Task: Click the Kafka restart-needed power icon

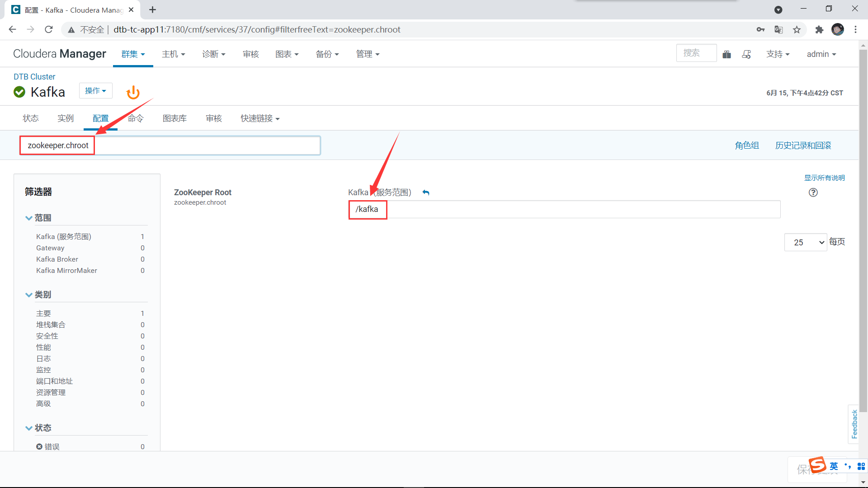Action: click(133, 93)
